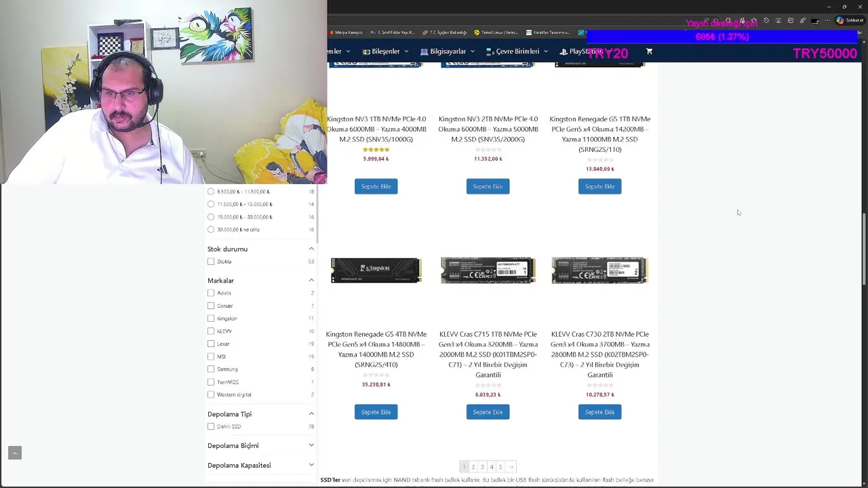
Task: Add Kingston Renegade G5 1TB to cart
Action: pyautogui.click(x=600, y=186)
